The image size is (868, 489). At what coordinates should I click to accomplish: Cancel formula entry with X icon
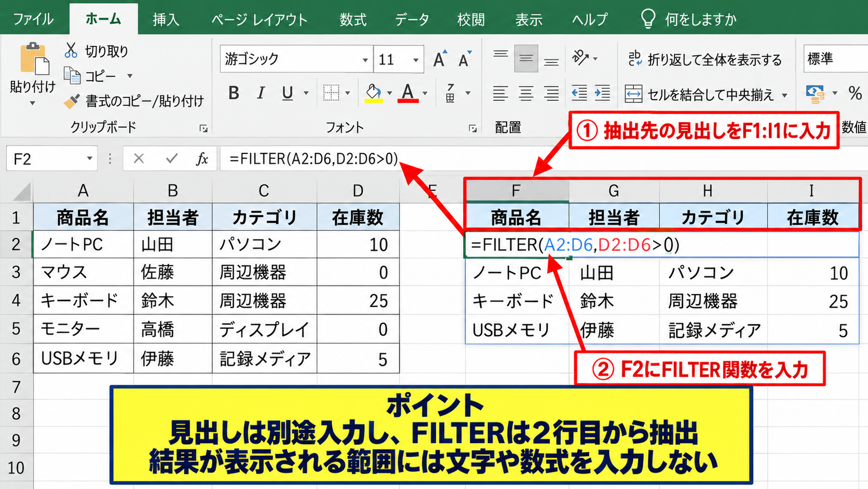(x=139, y=158)
